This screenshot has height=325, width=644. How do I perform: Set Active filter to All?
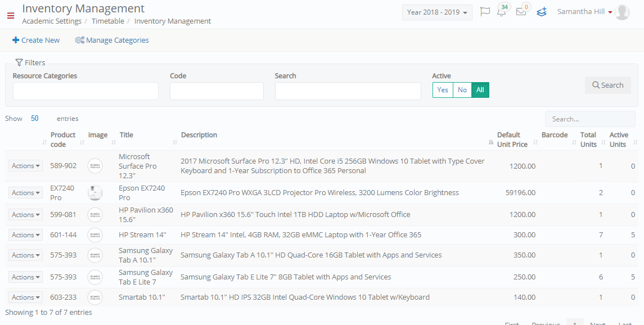tap(480, 90)
